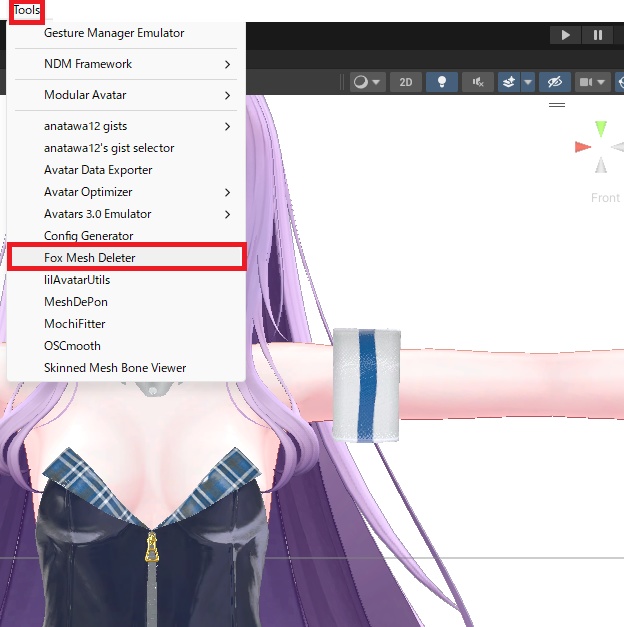The width and height of the screenshot is (624, 627).
Task: Open the scene draw mode dropdown
Action: (x=367, y=82)
